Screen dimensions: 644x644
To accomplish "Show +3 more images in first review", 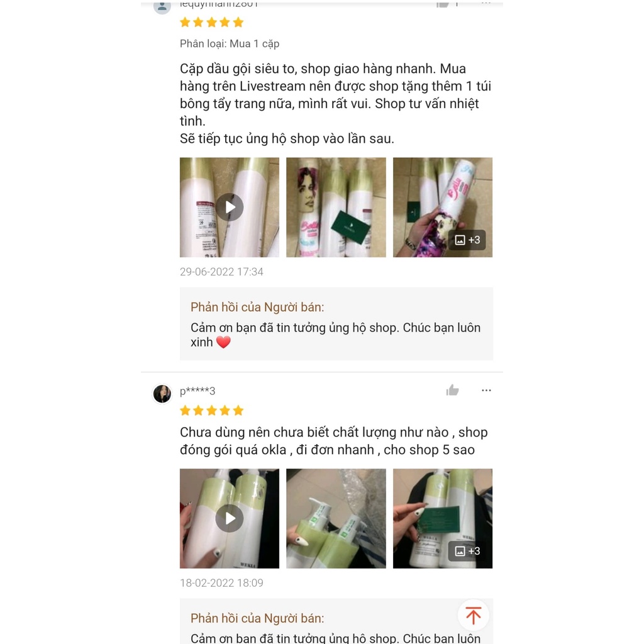I will [x=467, y=240].
